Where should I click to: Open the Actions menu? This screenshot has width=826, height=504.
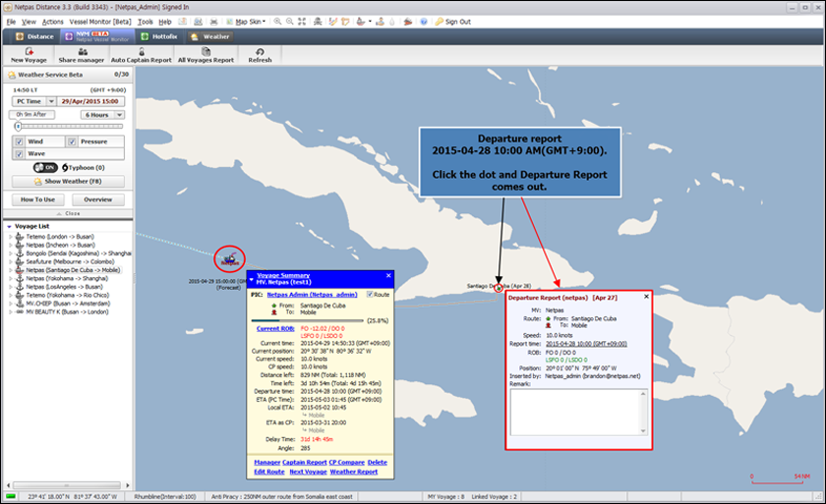click(x=53, y=22)
